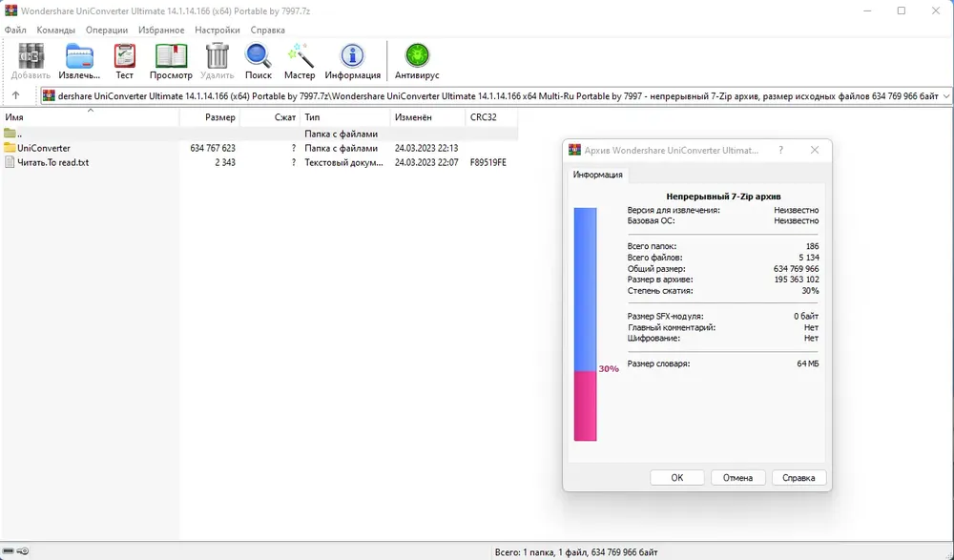Sort by the Имя column header
Screen dimensions: 954x560
click(x=90, y=117)
